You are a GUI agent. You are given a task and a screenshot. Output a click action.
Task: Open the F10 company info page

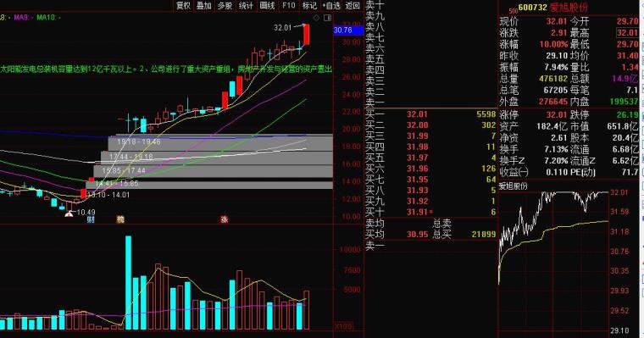coord(289,5)
